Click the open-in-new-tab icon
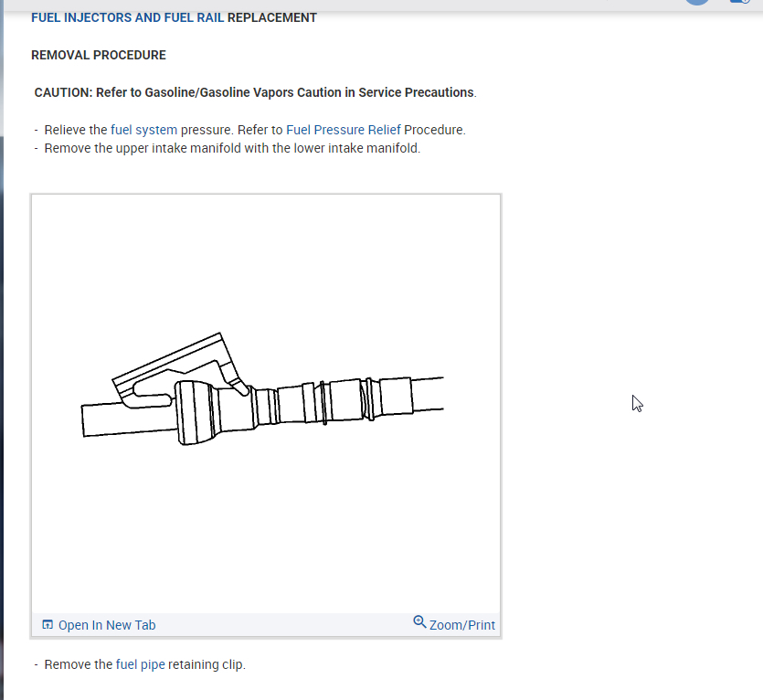The image size is (763, 700). pos(48,624)
